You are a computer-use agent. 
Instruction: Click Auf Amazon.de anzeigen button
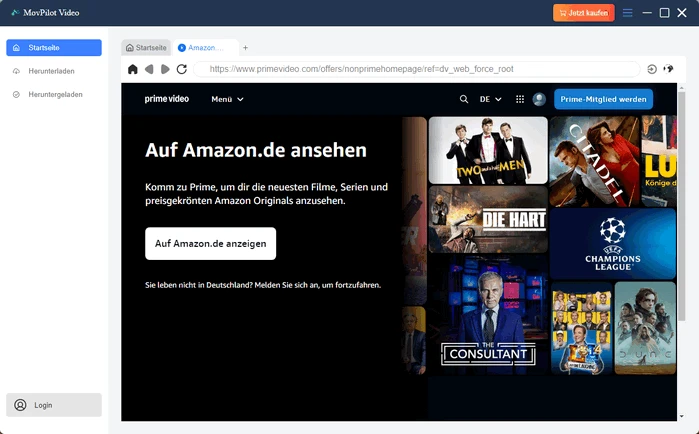click(x=210, y=243)
